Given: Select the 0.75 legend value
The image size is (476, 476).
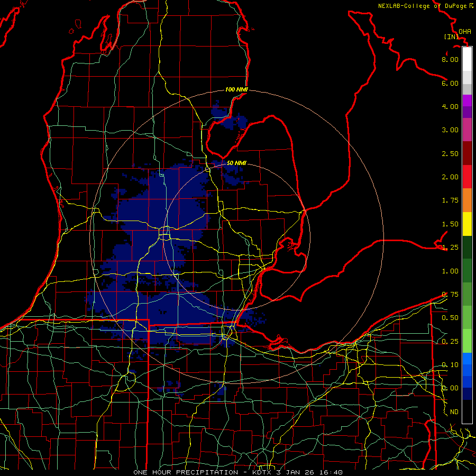Looking at the screenshot, I should click(450, 294).
